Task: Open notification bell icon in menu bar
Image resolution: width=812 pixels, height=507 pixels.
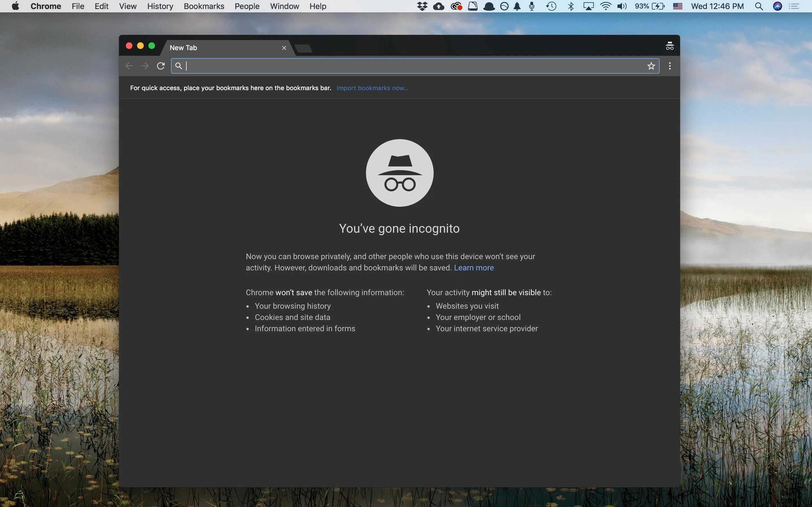Action: (x=517, y=6)
